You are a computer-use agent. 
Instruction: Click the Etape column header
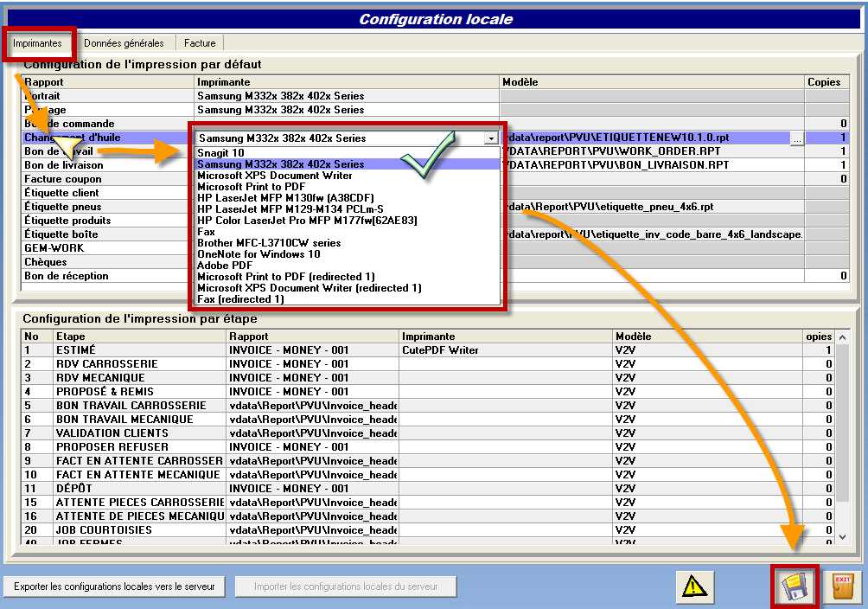coord(139,337)
